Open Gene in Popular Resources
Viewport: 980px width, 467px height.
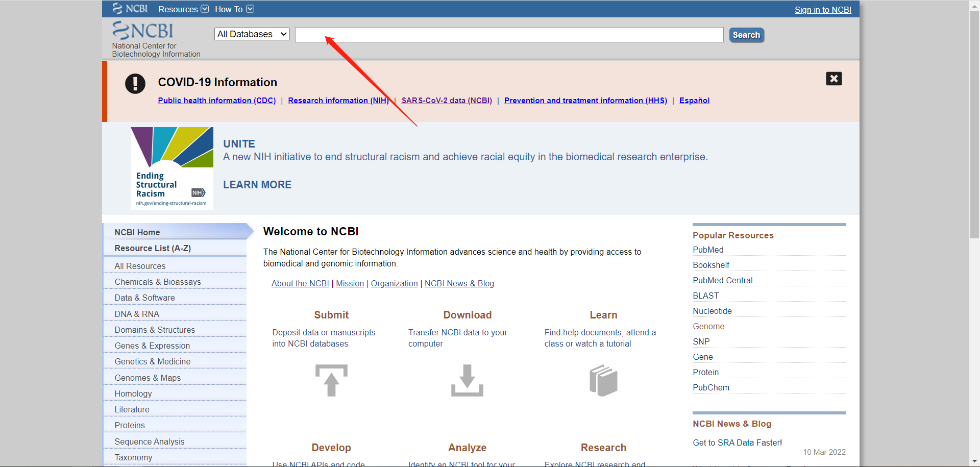coord(703,357)
